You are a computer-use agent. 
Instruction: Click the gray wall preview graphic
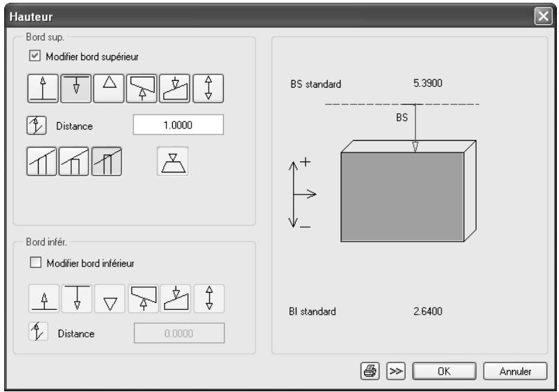408,191
